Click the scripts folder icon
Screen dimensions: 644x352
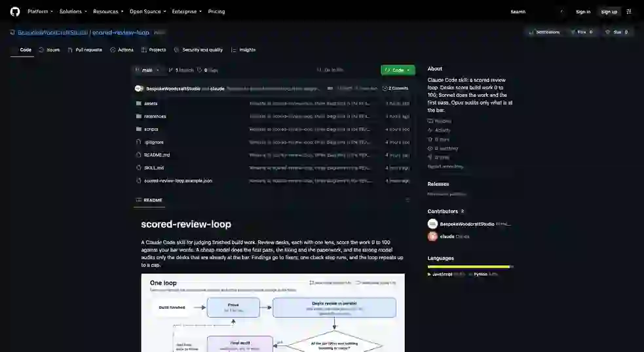(x=139, y=129)
